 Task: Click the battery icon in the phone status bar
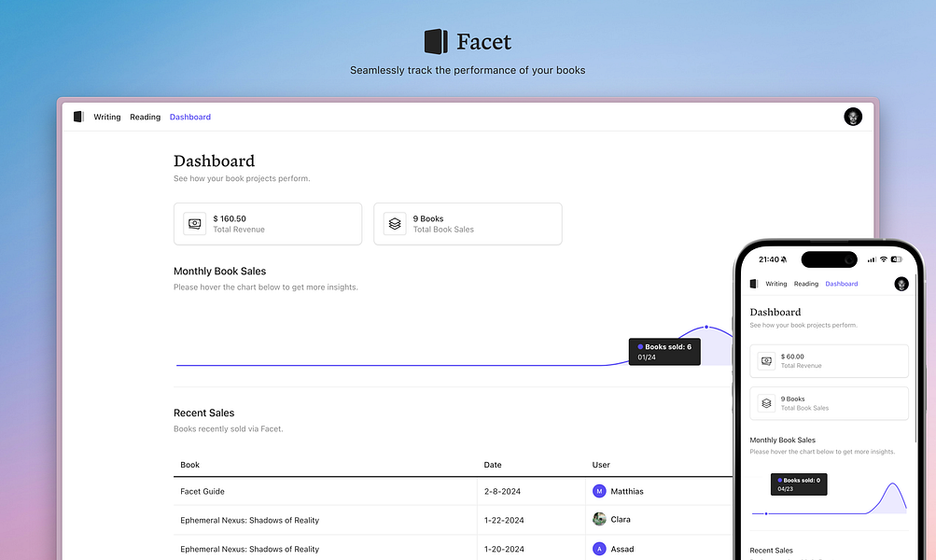(x=896, y=259)
